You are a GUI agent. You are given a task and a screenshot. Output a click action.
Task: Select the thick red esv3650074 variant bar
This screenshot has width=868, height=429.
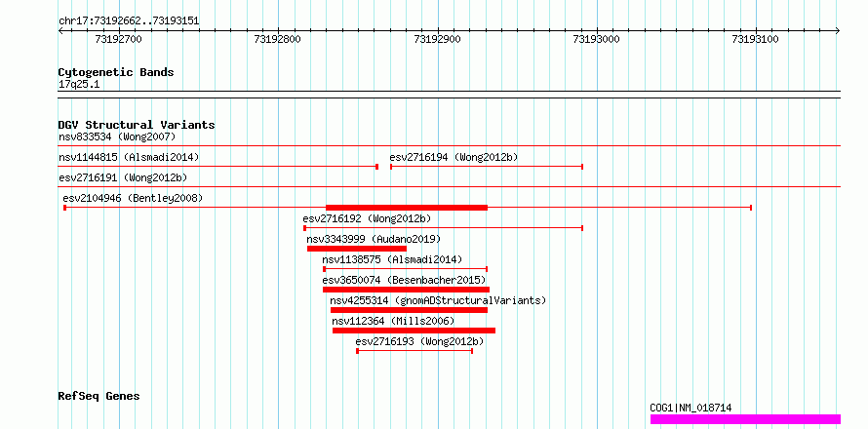click(x=406, y=290)
